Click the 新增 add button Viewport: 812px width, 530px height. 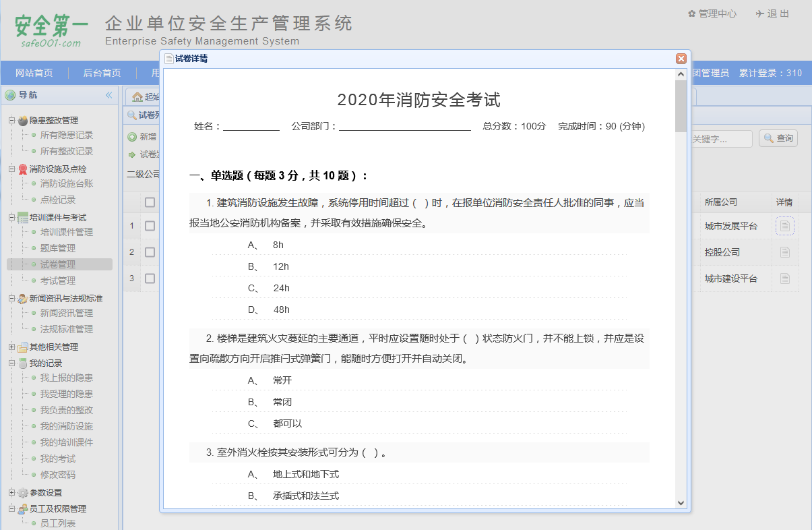click(142, 137)
